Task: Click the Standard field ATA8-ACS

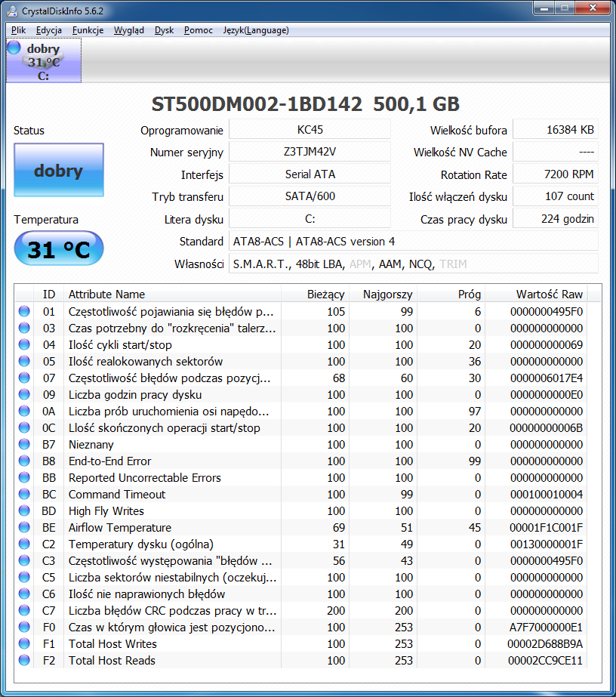Action: (414, 242)
